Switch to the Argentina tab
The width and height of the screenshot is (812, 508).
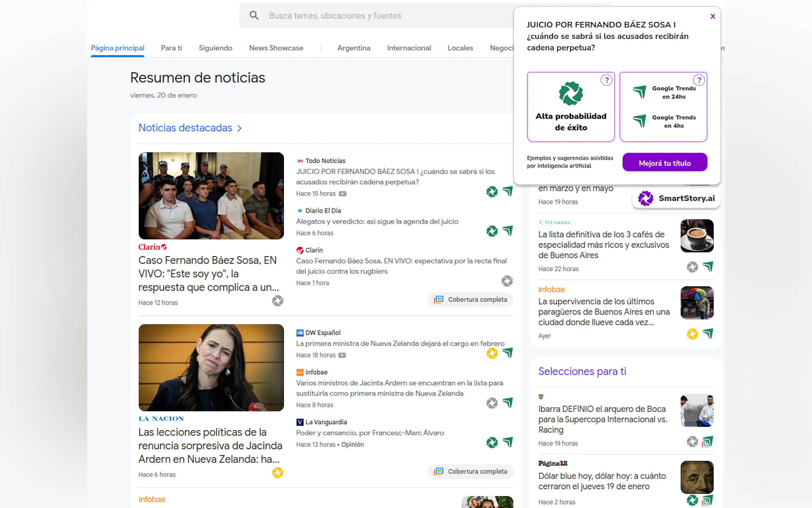tap(354, 48)
